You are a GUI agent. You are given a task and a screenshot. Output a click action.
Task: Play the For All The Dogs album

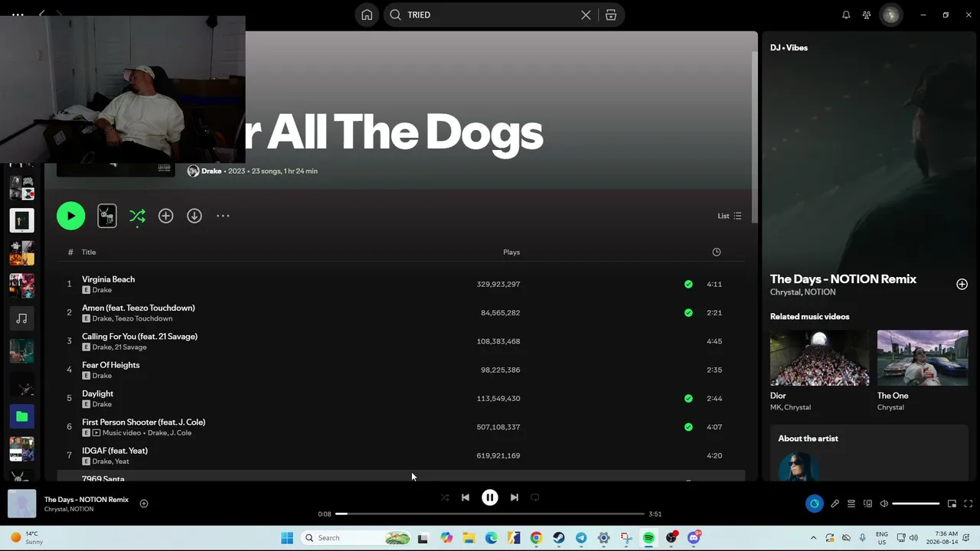[x=70, y=216]
